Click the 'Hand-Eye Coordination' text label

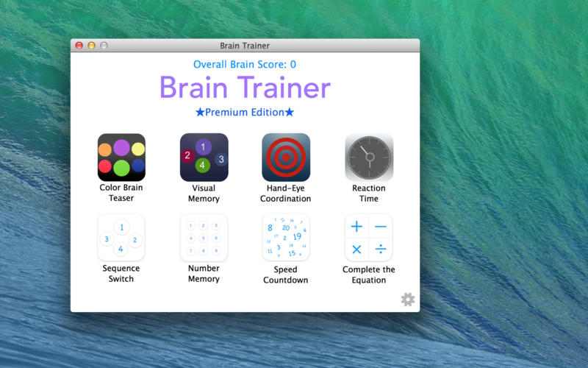[286, 194]
